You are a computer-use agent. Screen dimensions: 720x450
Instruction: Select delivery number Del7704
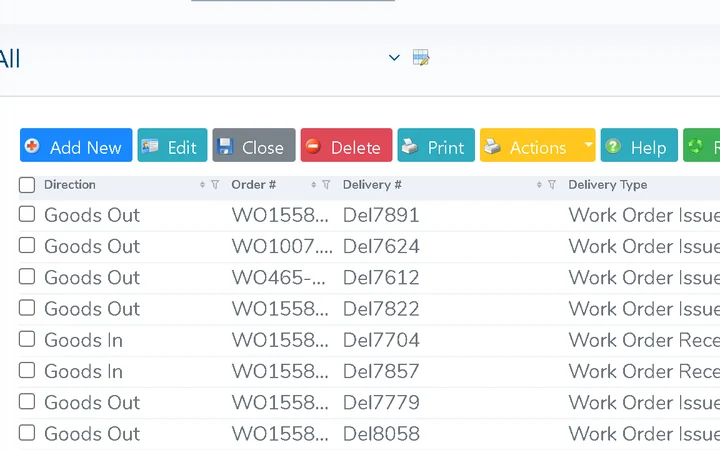(381, 340)
